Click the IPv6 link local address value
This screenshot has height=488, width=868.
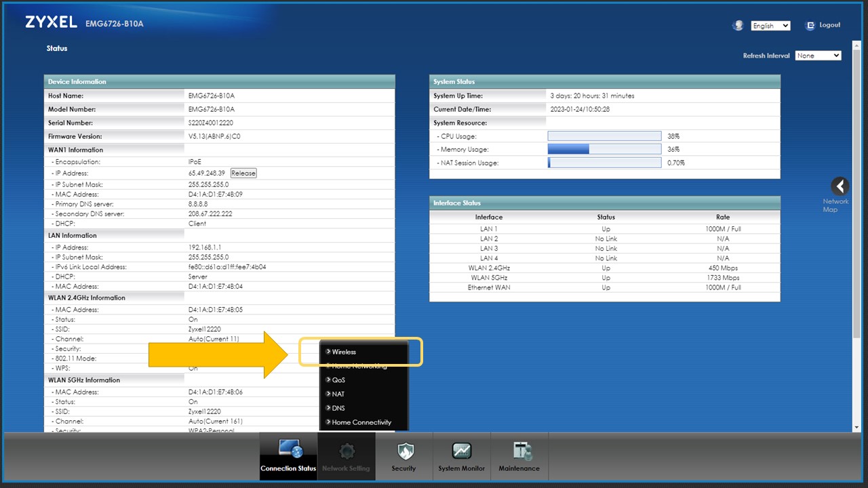click(227, 267)
